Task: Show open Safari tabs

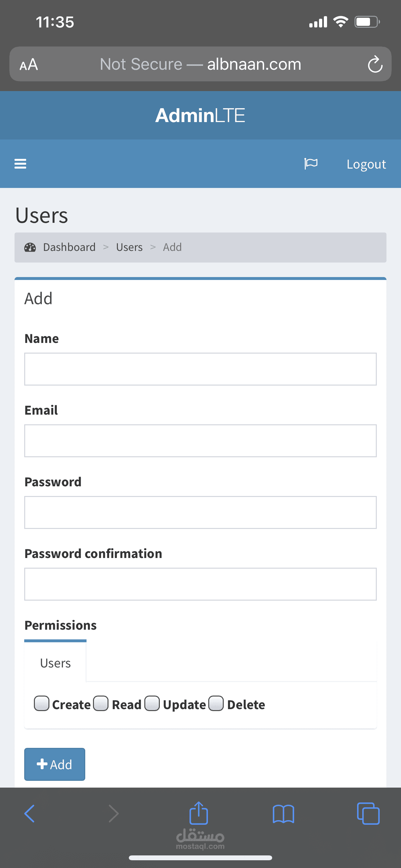Action: pyautogui.click(x=368, y=813)
